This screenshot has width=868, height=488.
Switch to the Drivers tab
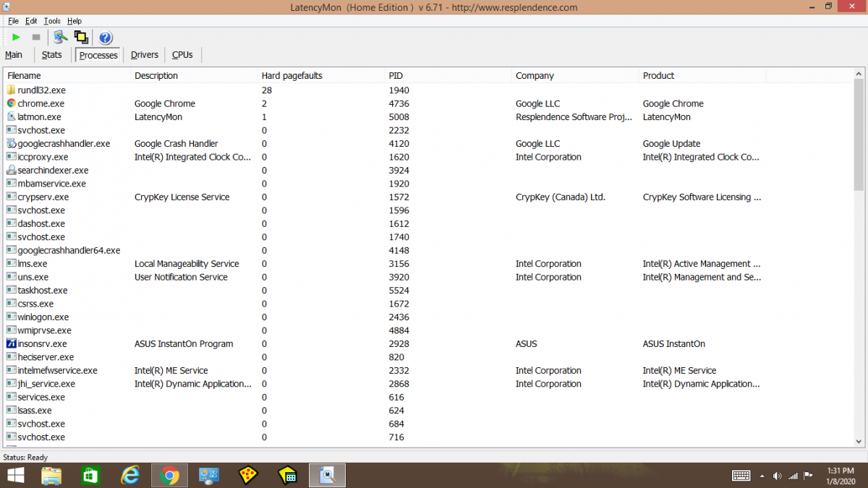145,55
